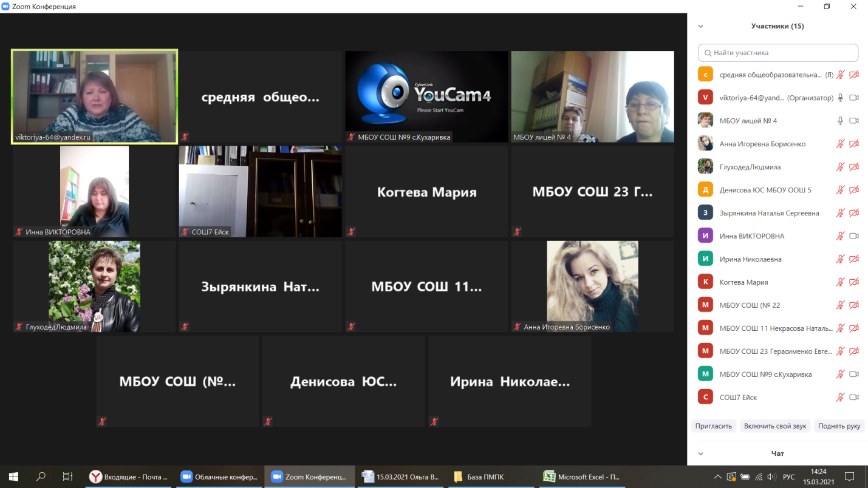Toggle muted mic for Зырянкина Наталья Сергеевна
868x488 pixels.
840,213
